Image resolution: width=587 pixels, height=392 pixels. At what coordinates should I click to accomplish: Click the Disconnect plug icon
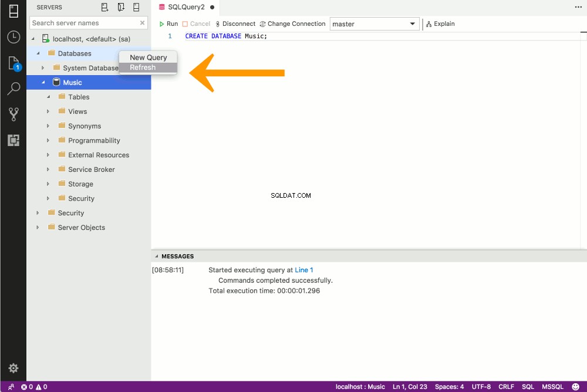[218, 24]
